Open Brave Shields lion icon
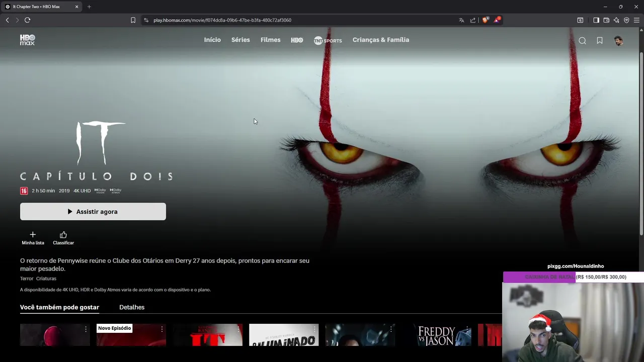Viewport: 644px width, 362px height. pyautogui.click(x=485, y=20)
